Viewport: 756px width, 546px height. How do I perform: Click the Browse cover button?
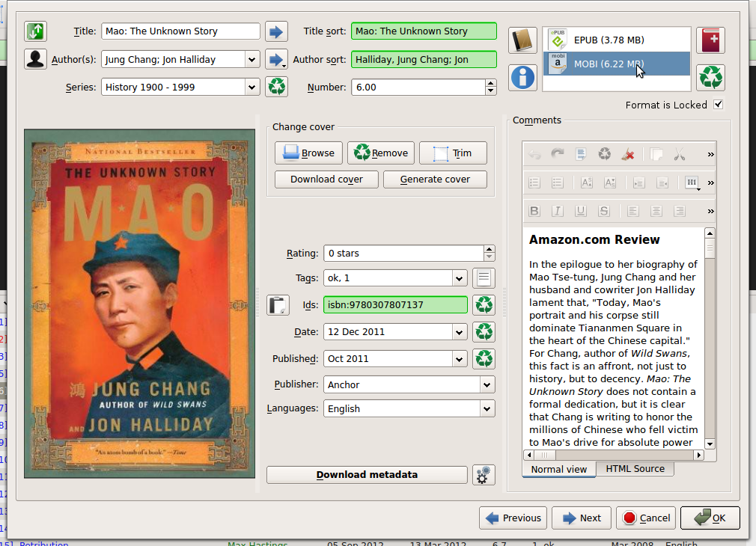click(x=308, y=153)
